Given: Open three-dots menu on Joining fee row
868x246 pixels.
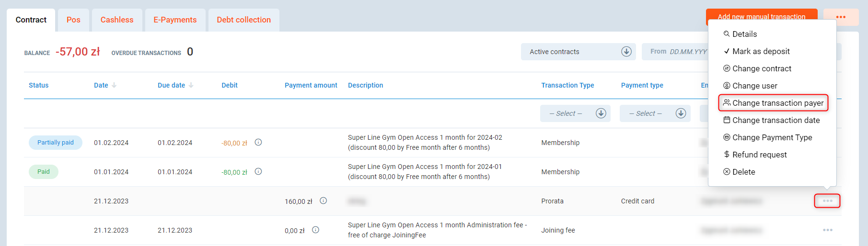Looking at the screenshot, I should click(x=827, y=230).
